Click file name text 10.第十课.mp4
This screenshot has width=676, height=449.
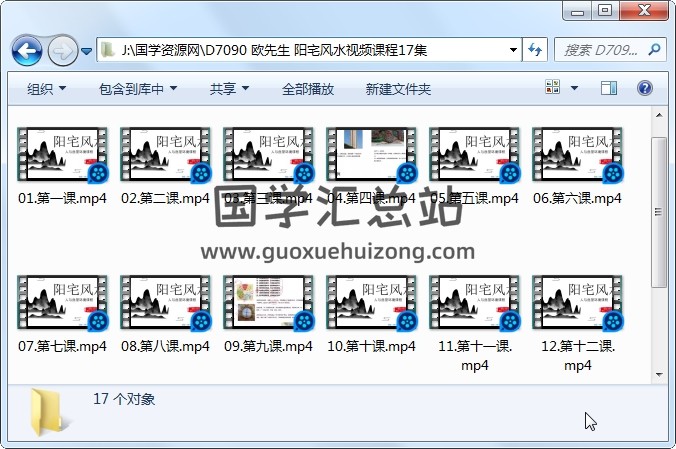372,346
